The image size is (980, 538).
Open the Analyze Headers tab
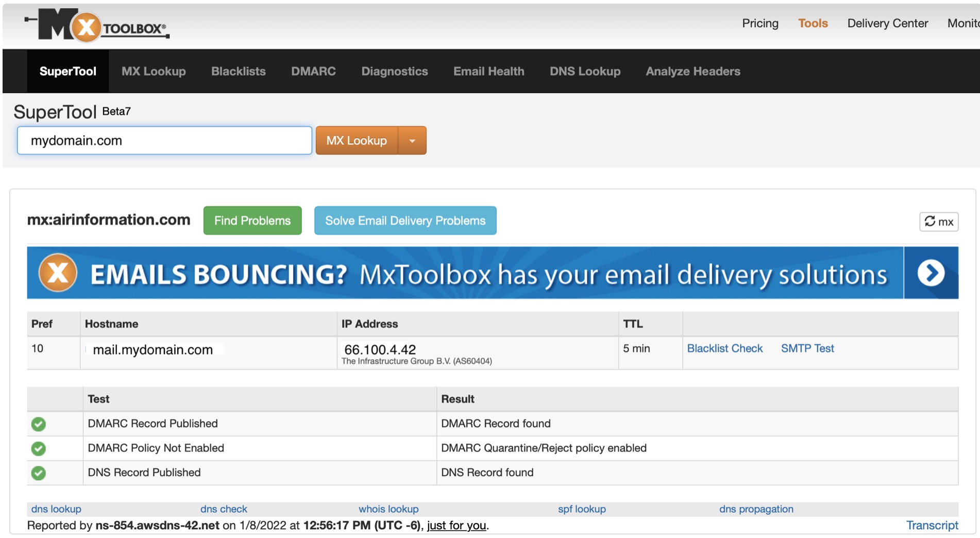pos(692,71)
